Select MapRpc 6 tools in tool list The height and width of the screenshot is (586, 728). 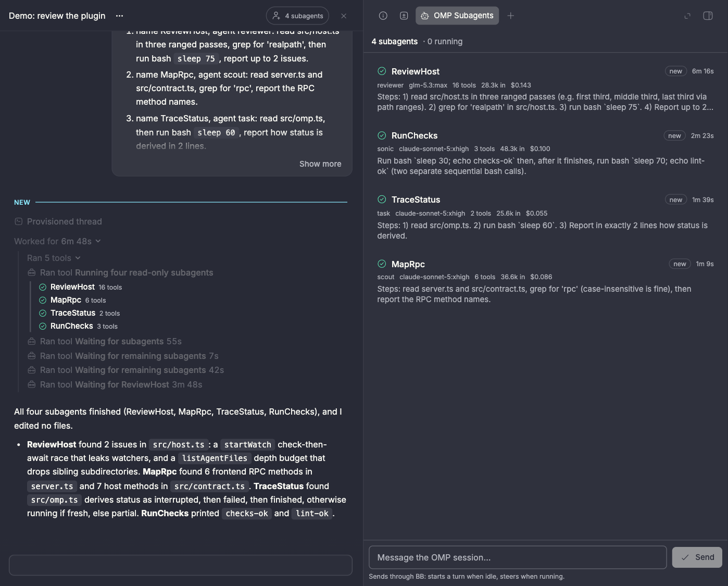pos(72,300)
